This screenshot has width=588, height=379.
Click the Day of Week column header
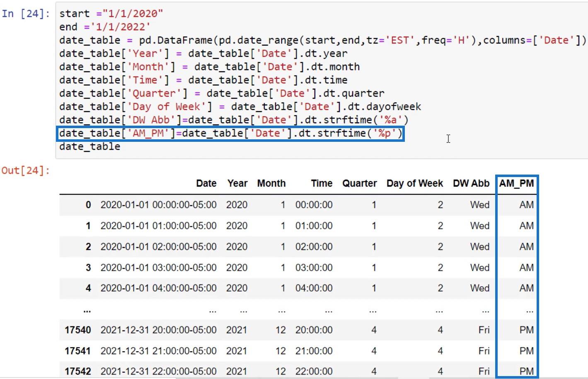415,183
